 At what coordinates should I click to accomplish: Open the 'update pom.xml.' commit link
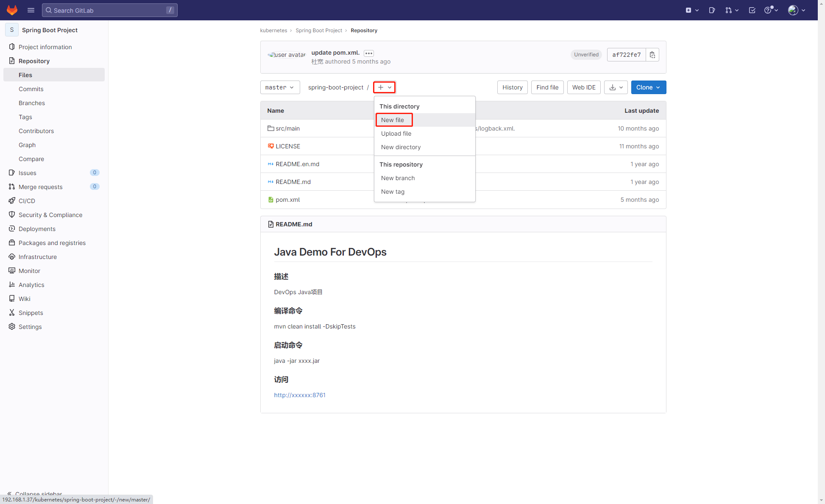335,53
